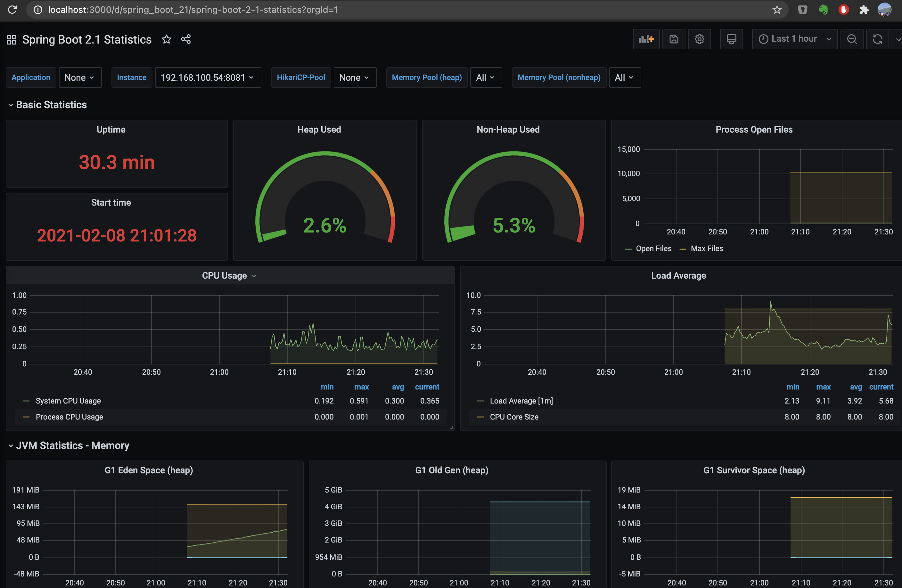This screenshot has height=588, width=902.
Task: Click the Process Open Files panel title
Action: pyautogui.click(x=754, y=130)
